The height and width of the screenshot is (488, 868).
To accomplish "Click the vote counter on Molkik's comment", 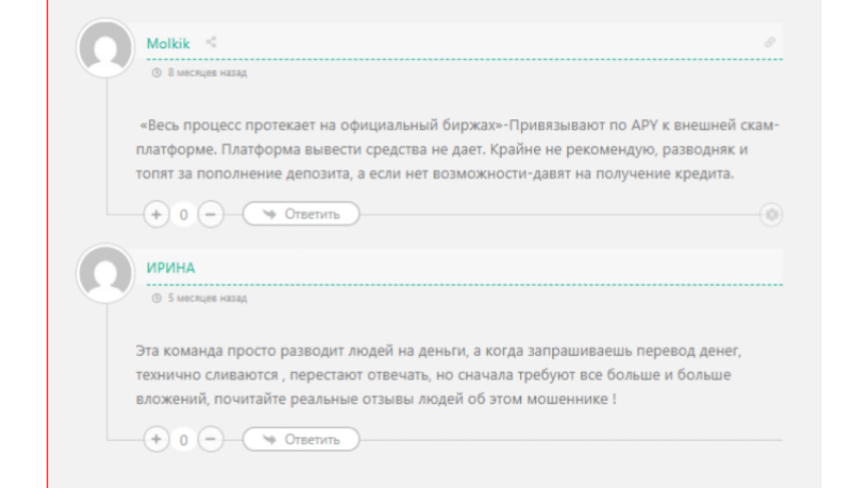I will (x=183, y=214).
